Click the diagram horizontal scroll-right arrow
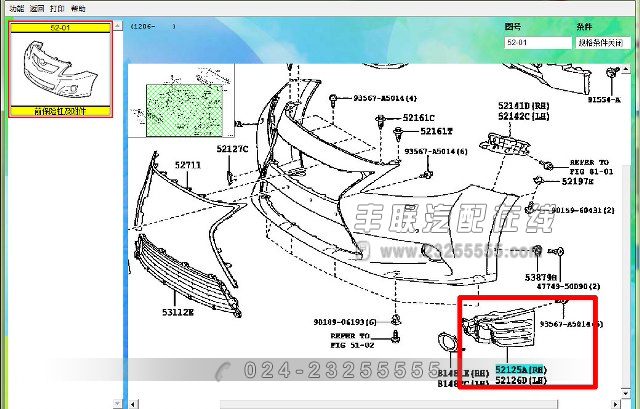The width and height of the screenshot is (640, 409). tap(617, 405)
